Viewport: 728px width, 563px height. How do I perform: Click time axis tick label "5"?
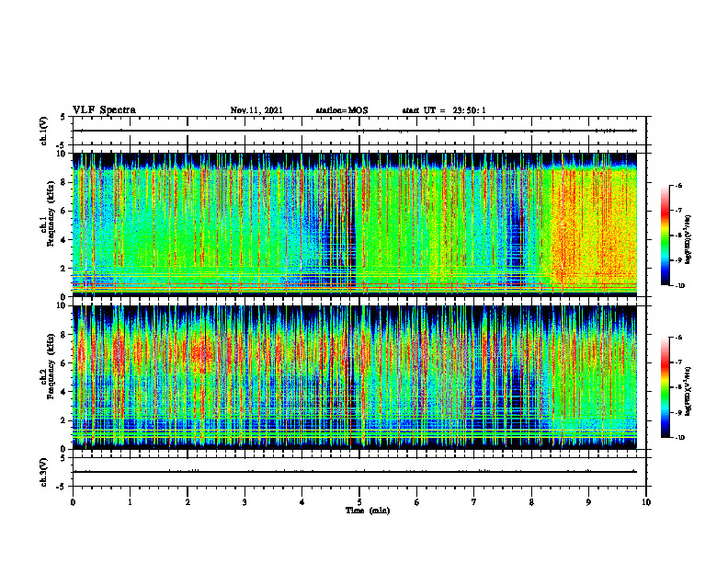(x=359, y=502)
